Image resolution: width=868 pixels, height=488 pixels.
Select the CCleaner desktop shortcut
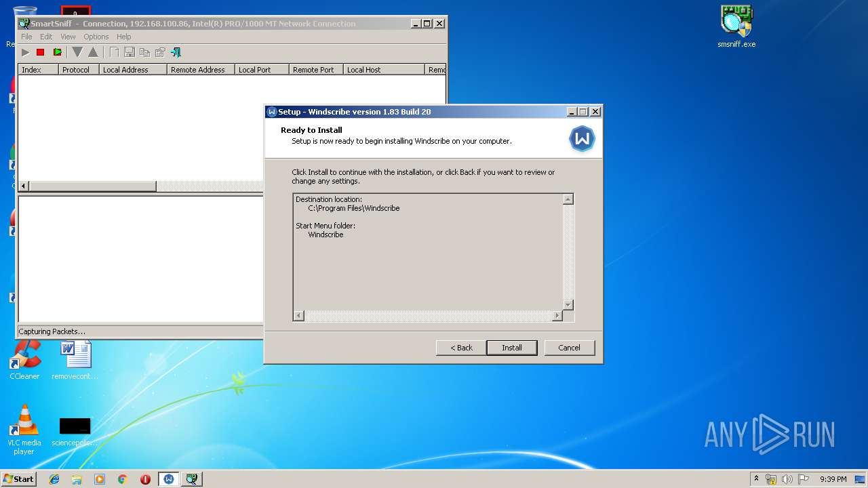(x=24, y=359)
